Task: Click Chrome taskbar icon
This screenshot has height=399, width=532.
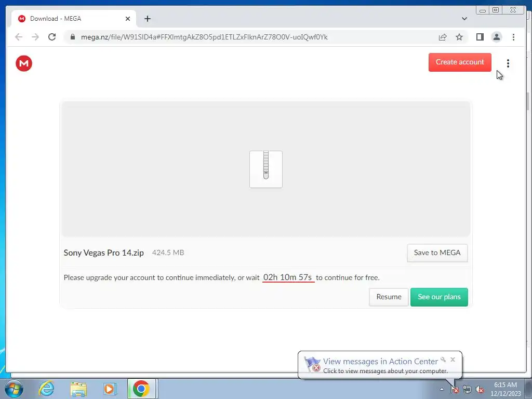Action: (x=141, y=389)
